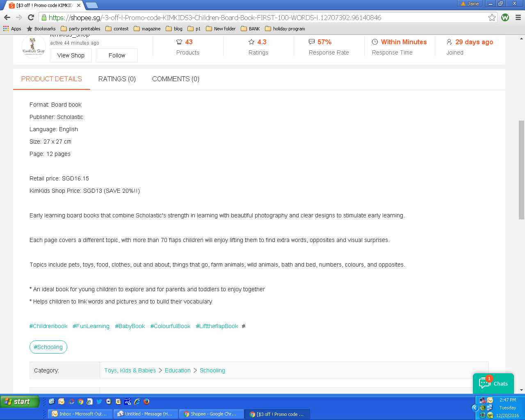Screen dimensions: 525x420
Task: Open the holiday program bookmark folder
Action: coord(285,29)
